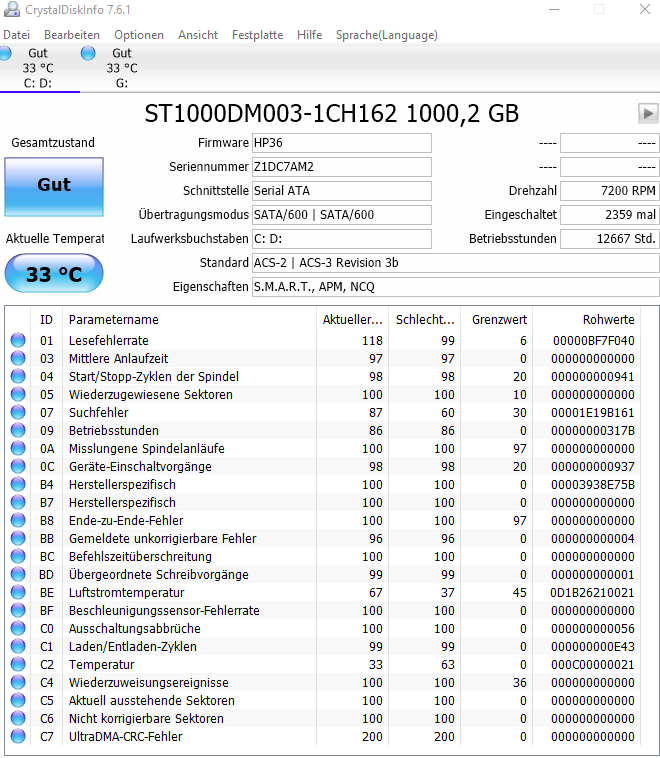Screen dimensions: 660x758
Task: Click the Eigenschaften field S.M.A.R.T., APM, NCQ
Action: pos(455,287)
